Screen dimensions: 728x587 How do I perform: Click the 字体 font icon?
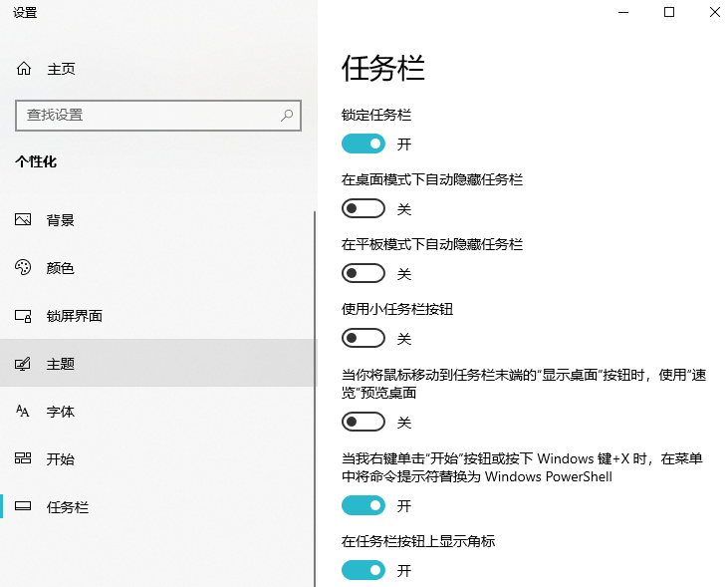pos(24,412)
